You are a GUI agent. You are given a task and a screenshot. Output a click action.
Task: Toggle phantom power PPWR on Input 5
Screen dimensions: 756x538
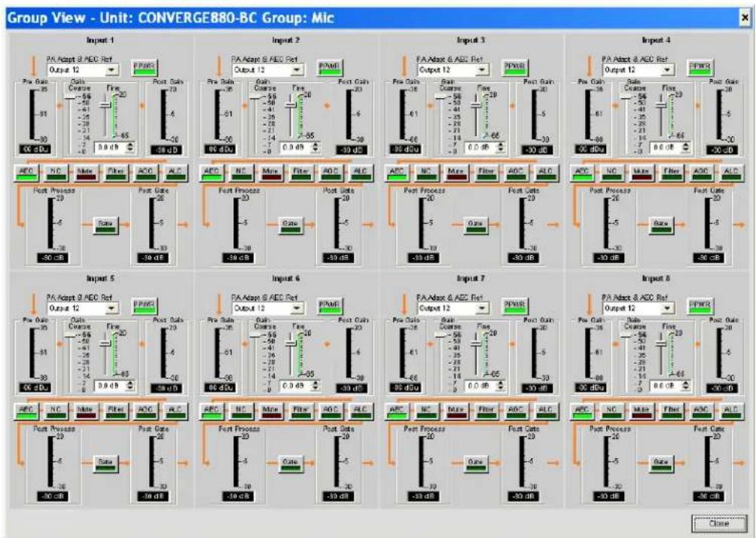click(x=144, y=307)
